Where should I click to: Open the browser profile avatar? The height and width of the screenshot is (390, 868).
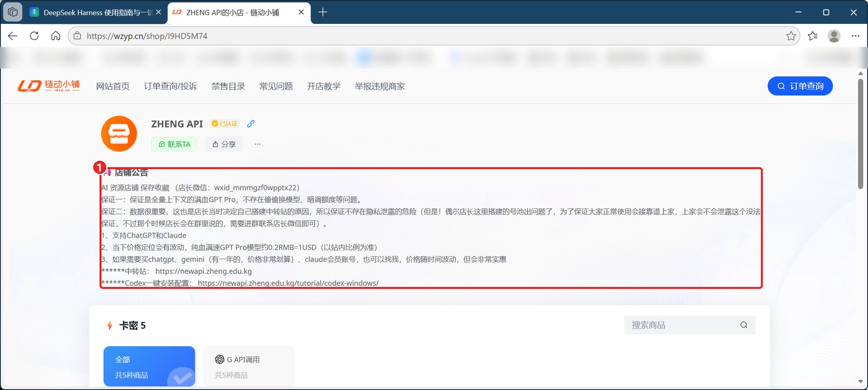click(x=834, y=36)
